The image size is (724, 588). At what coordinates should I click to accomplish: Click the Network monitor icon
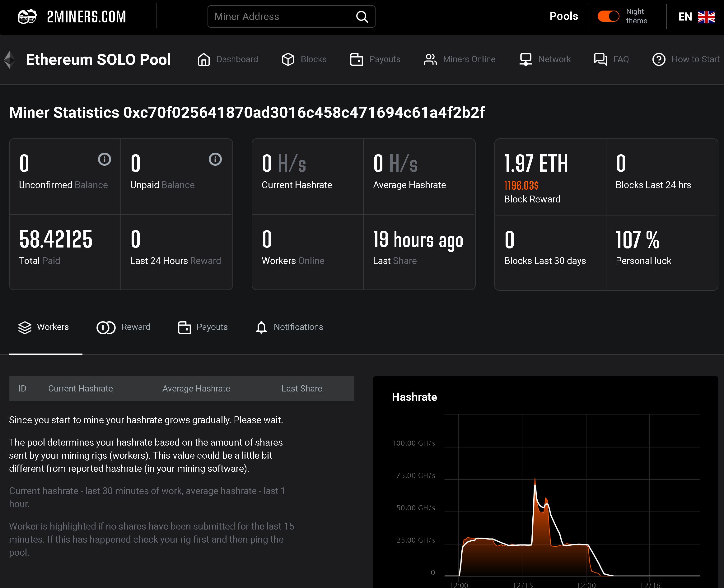(x=525, y=59)
